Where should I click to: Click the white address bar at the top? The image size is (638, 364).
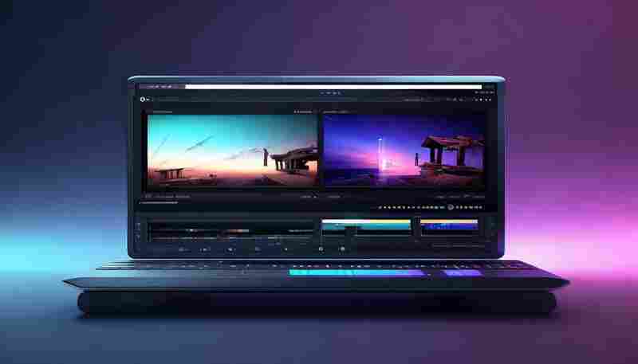click(333, 87)
